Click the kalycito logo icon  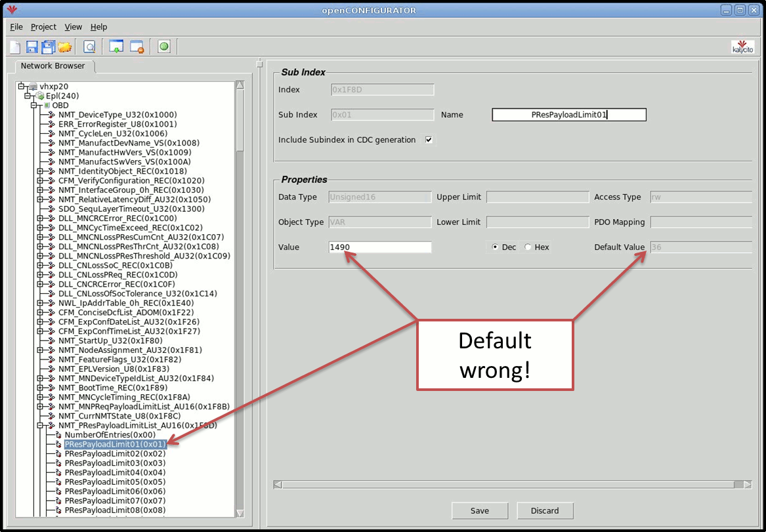(742, 47)
